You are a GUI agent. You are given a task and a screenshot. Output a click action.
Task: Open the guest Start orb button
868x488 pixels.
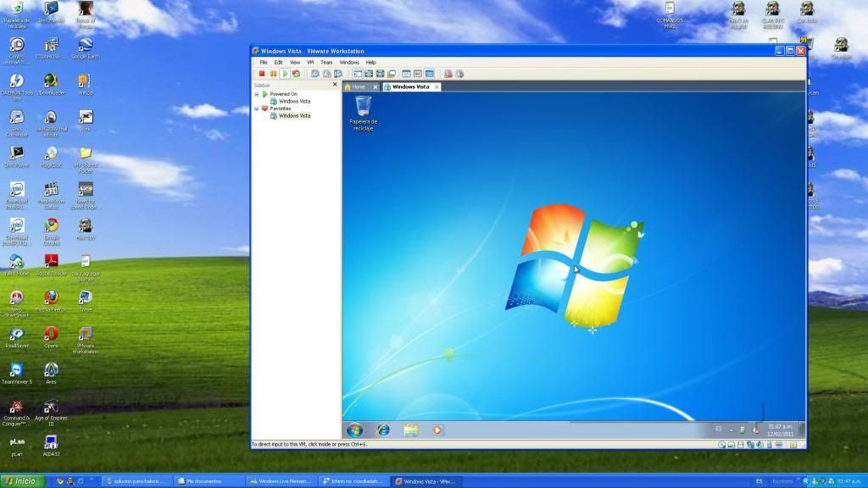[x=355, y=430]
